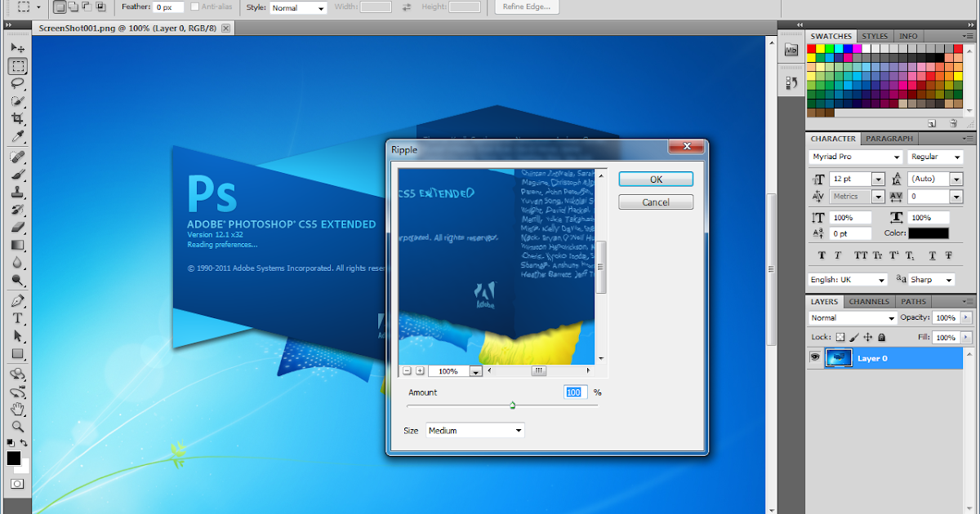The image size is (980, 514).
Task: Click Cancel in the Ripple dialog
Action: [x=656, y=202]
